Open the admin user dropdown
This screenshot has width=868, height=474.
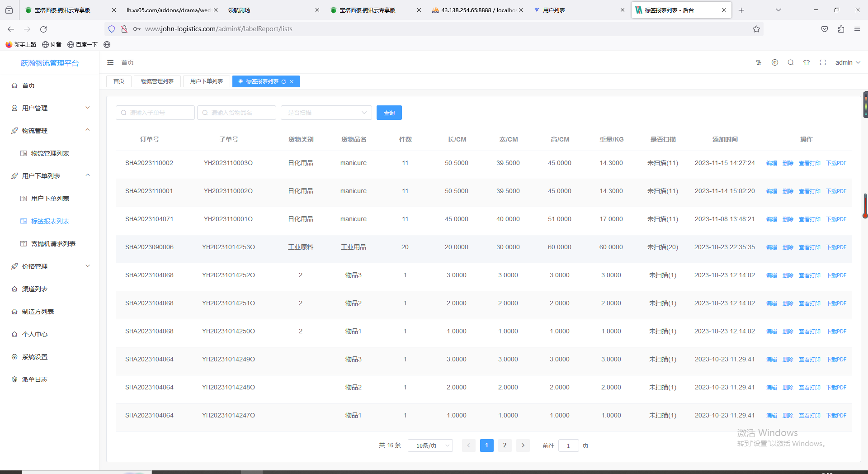coord(848,62)
